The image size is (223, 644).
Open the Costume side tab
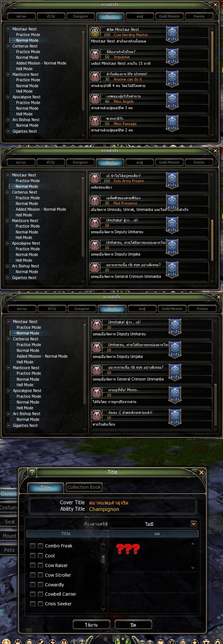point(9,507)
